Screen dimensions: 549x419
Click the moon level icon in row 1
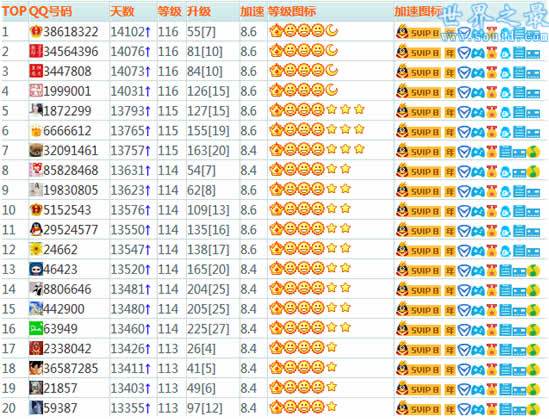point(331,31)
